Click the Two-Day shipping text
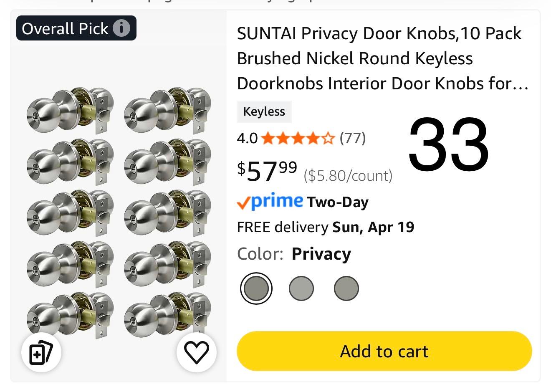Viewport: 551px width, 392px height. click(x=338, y=202)
